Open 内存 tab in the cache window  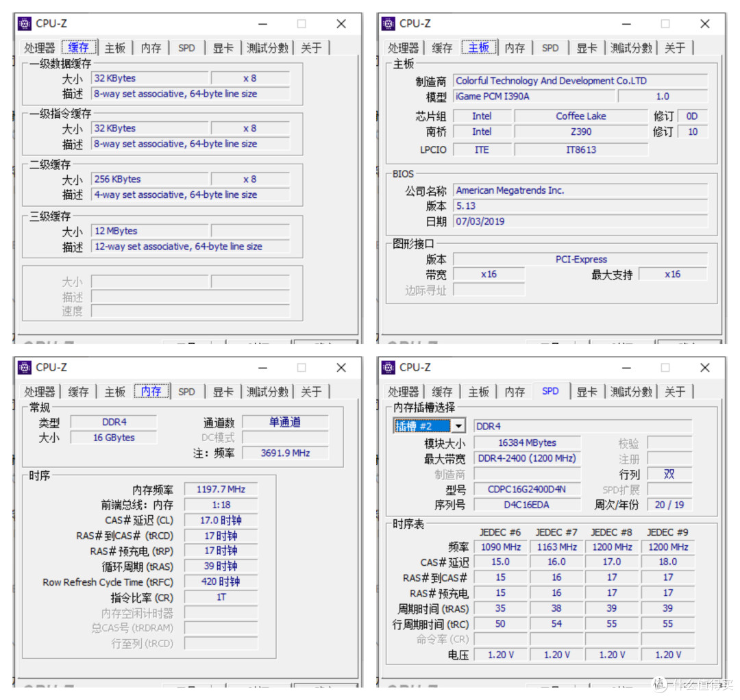(151, 48)
